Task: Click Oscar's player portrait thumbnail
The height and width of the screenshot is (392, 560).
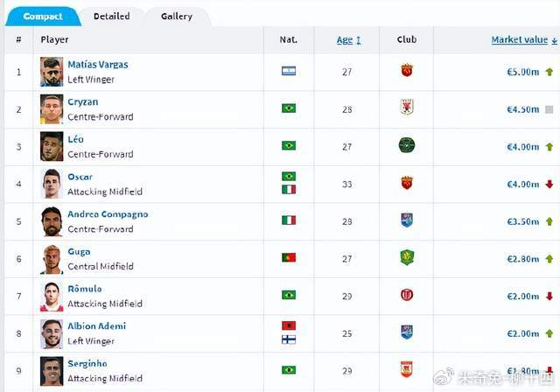Action: 52,183
